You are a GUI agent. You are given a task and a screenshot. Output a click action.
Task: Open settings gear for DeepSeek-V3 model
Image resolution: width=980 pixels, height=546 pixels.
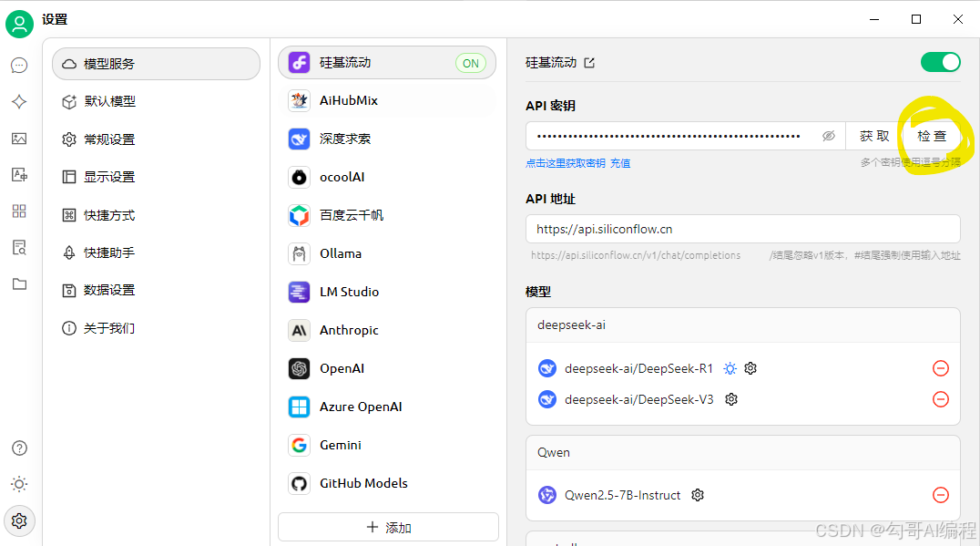[x=731, y=399]
